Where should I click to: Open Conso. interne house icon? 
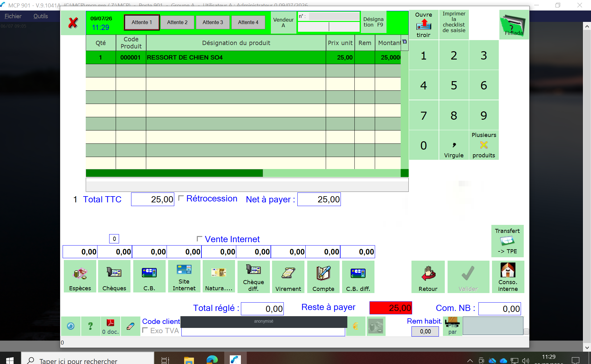508,276
